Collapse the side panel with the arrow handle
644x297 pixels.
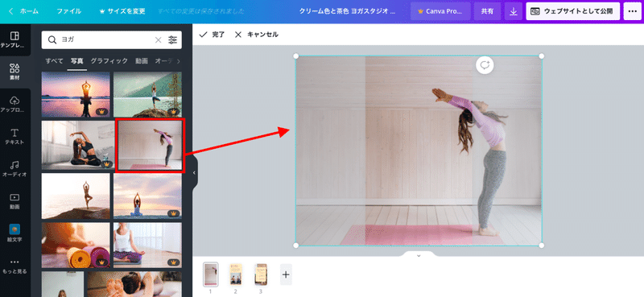click(194, 172)
